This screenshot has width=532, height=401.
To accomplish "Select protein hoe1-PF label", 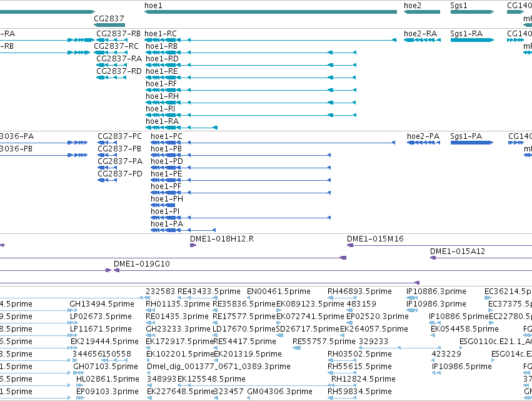I will [166, 187].
